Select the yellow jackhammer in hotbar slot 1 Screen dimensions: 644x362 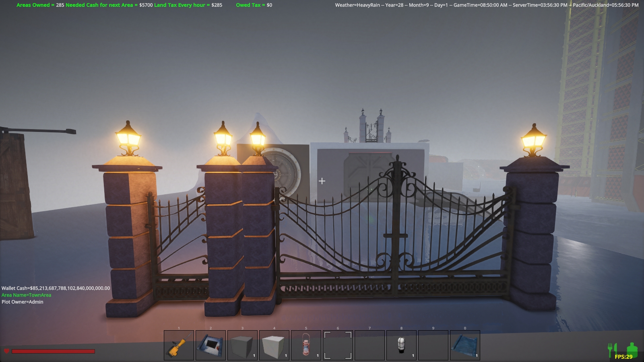179,345
